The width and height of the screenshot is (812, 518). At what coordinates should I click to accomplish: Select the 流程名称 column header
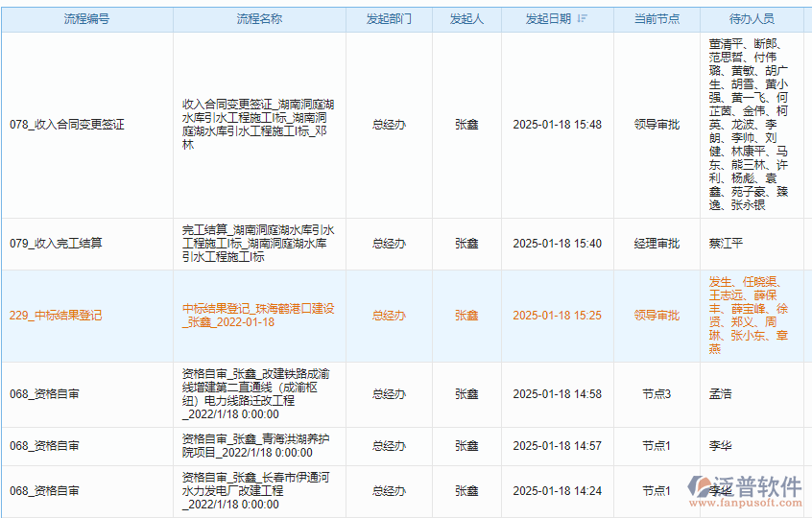259,19
